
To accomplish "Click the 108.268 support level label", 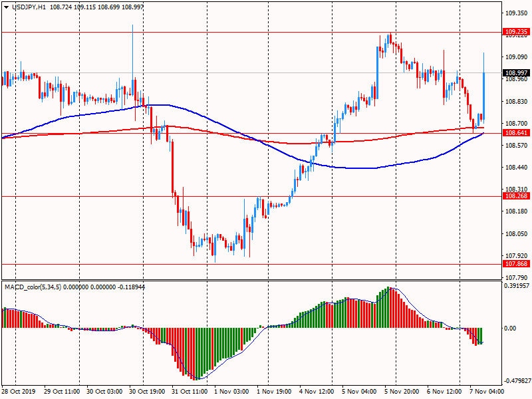I will click(x=516, y=196).
